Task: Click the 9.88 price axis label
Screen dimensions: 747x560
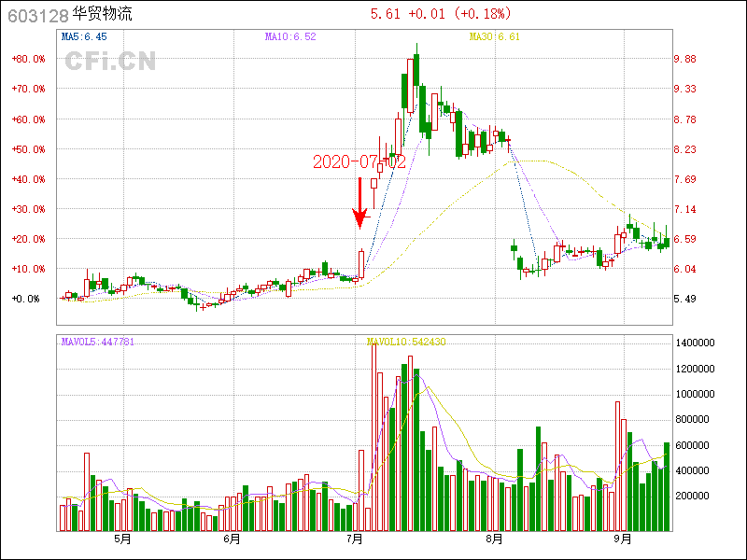Action: pyautogui.click(x=686, y=59)
